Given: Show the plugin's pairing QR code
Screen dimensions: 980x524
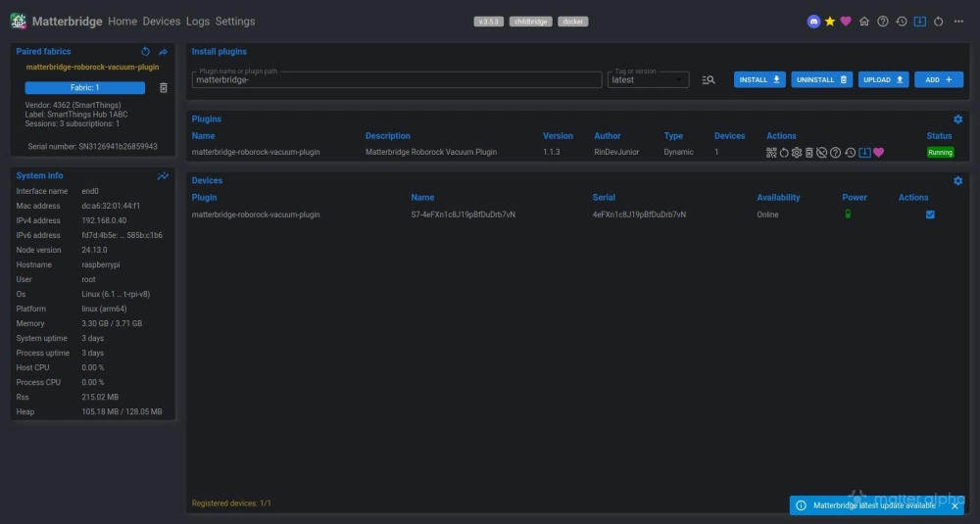Looking at the screenshot, I should tap(772, 152).
